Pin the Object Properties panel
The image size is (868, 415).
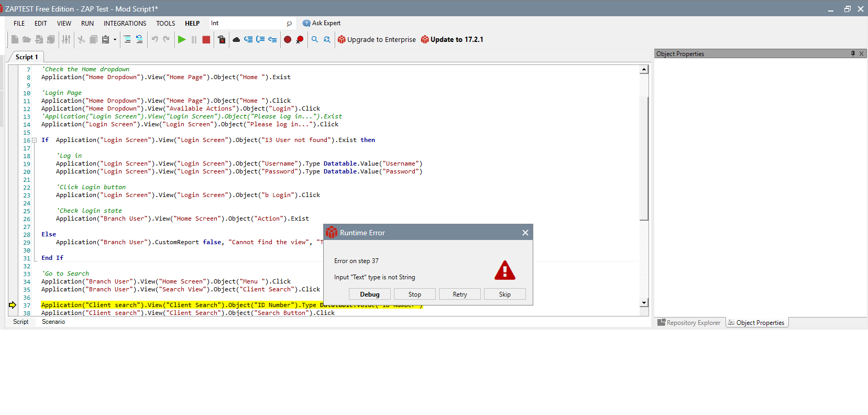(853, 53)
